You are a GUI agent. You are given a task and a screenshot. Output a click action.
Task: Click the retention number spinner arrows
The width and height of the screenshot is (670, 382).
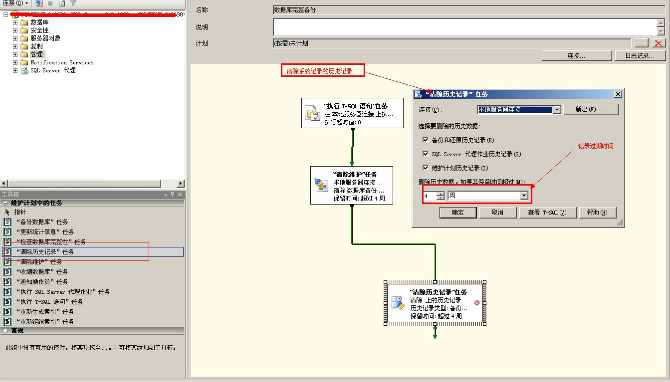(x=441, y=196)
